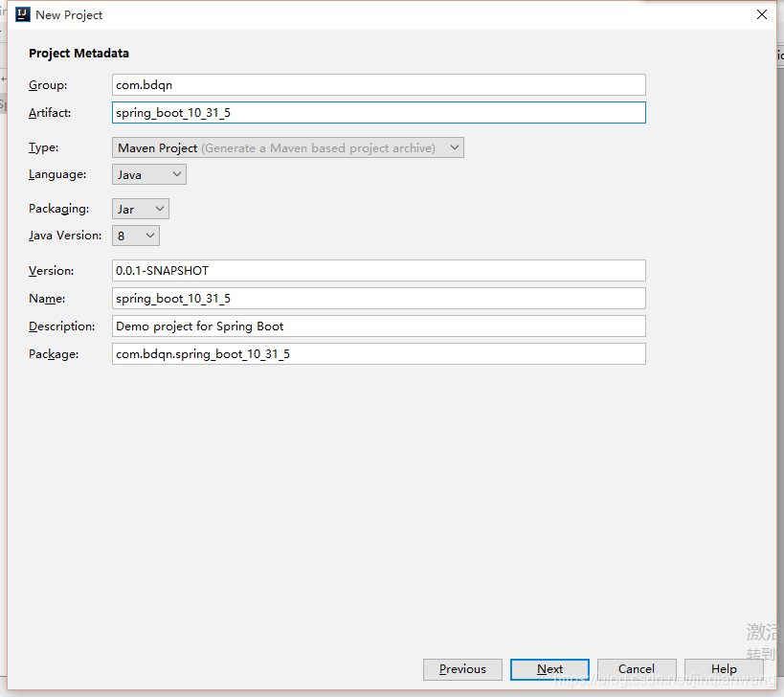Open the Language dropdown showing Java
The height and width of the screenshot is (697, 784).
pos(149,174)
